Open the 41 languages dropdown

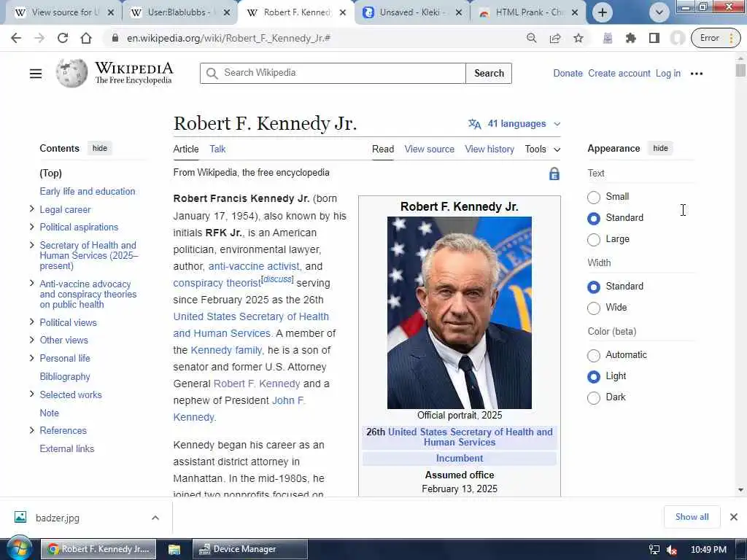514,124
